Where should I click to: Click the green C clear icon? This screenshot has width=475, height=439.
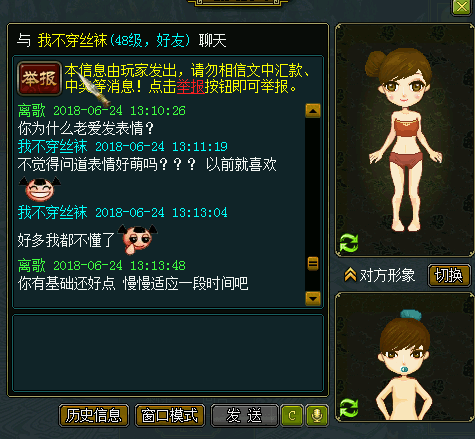[x=292, y=415]
